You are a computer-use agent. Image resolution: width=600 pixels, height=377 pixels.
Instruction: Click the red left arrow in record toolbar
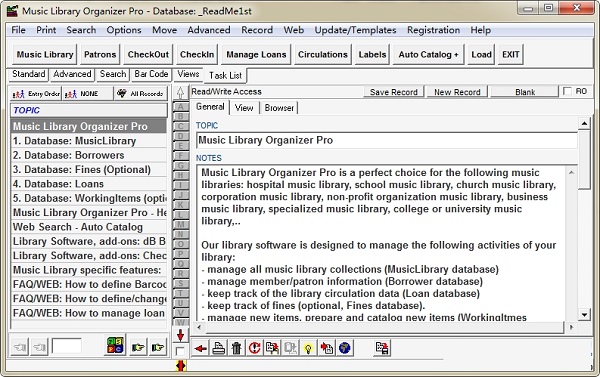point(200,348)
